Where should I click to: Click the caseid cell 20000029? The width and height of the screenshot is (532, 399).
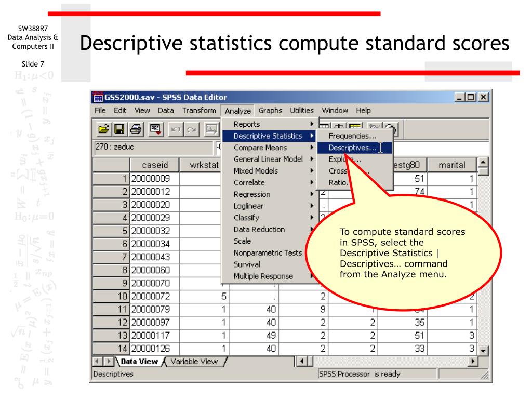(155, 218)
